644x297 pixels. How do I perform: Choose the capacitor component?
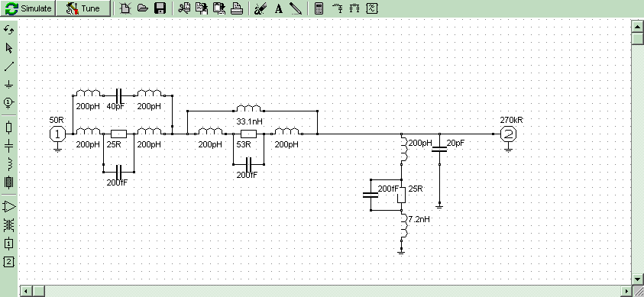(8, 146)
